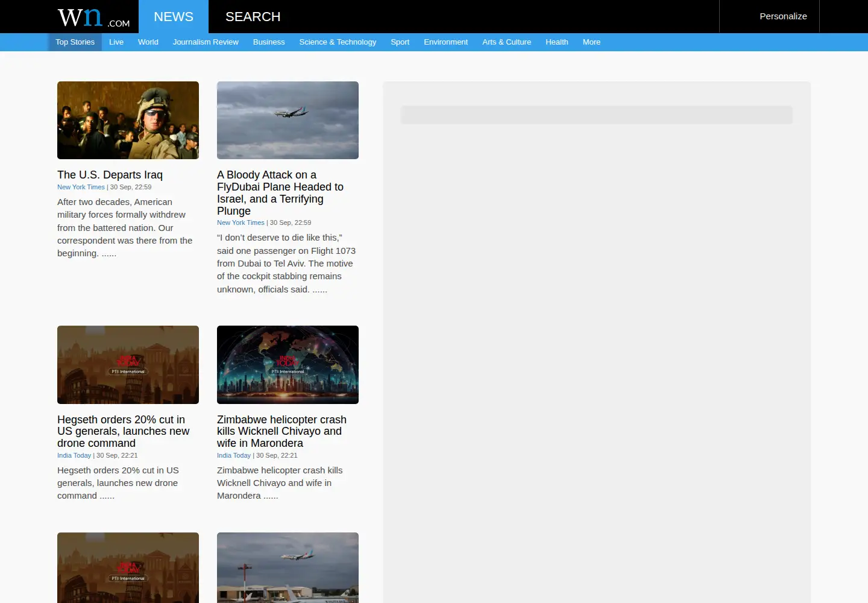Open Zimbabwe helicopter crash globe thumbnail
Viewport: 868px width, 603px height.
pyautogui.click(x=288, y=365)
